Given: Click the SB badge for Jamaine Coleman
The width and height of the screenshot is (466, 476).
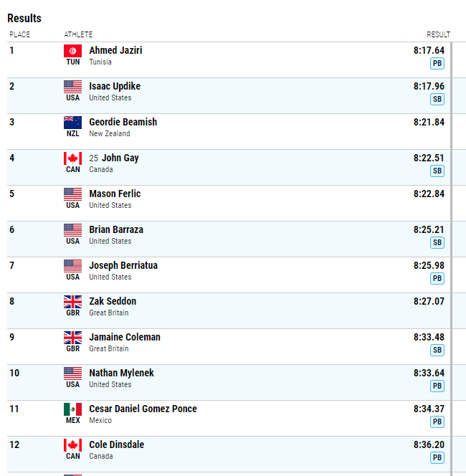Looking at the screenshot, I should pos(437,350).
